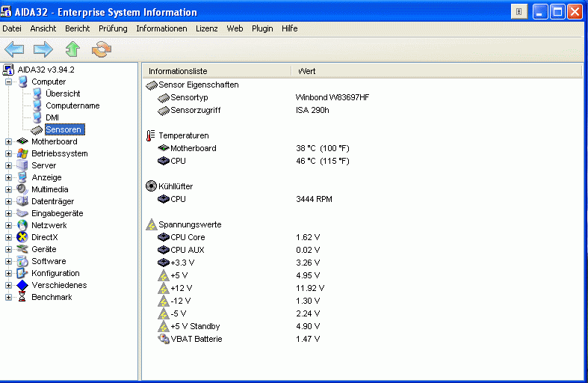This screenshot has width=588, height=383.
Task: Click the Benchmark hourglass icon
Action: [22, 297]
